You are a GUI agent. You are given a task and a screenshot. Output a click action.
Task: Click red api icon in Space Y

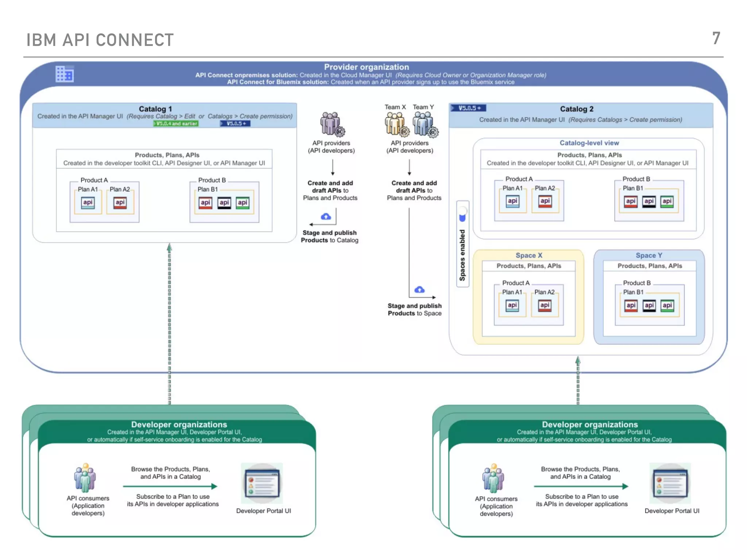click(631, 306)
